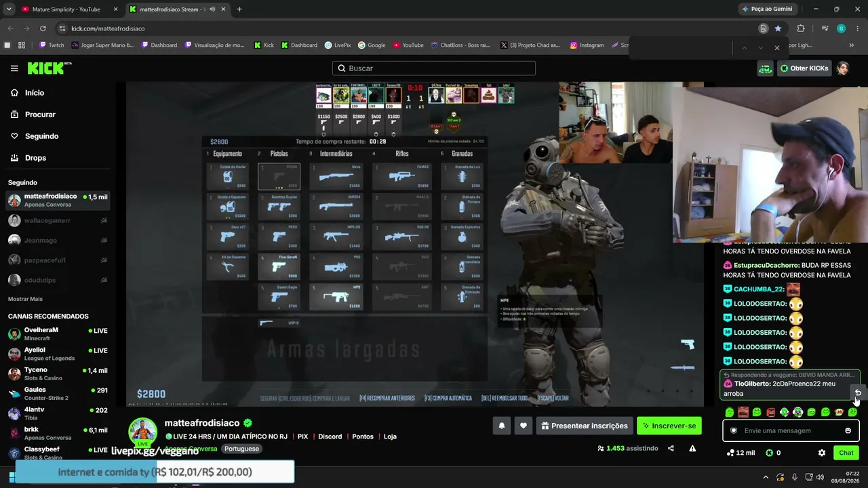Click the browser address bar URL
This screenshot has height=488, width=868.
click(x=108, y=28)
